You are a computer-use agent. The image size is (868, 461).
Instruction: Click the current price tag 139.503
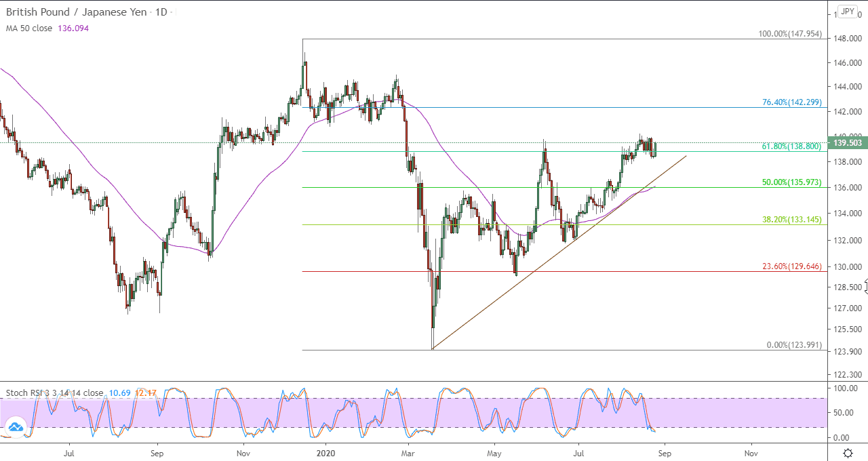pos(847,143)
